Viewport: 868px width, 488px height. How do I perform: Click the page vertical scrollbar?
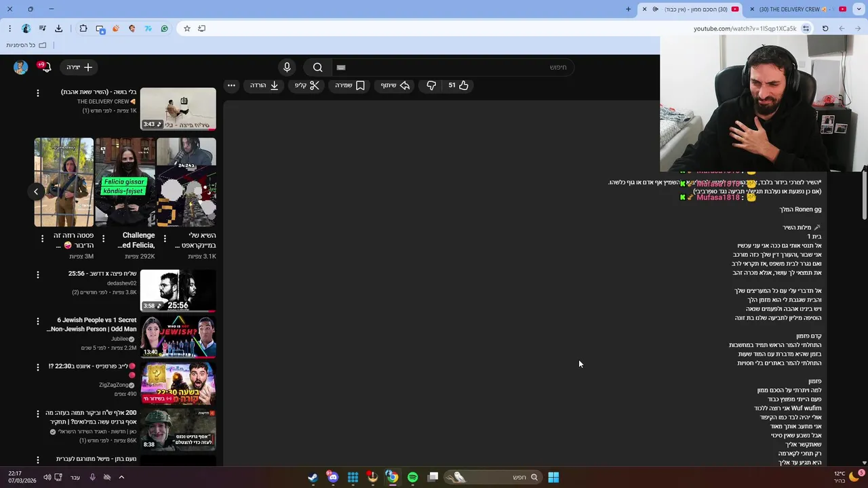[x=864, y=197]
